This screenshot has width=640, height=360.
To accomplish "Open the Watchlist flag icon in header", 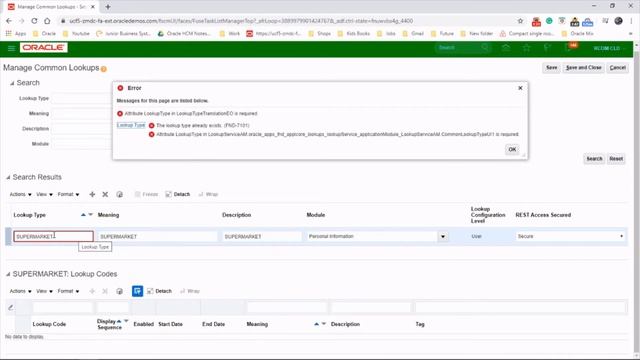I will point(547,48).
